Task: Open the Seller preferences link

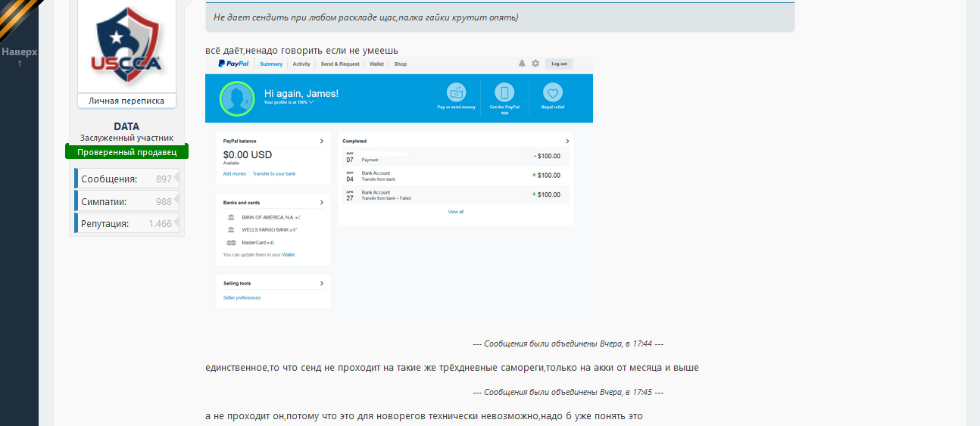Action: pos(242,298)
